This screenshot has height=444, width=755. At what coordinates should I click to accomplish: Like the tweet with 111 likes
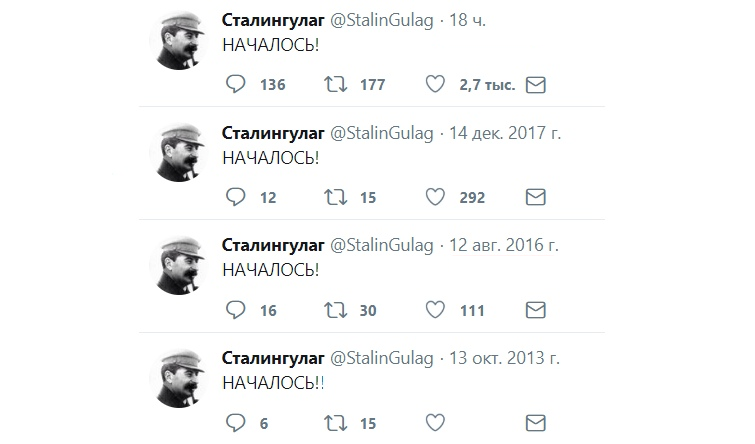435,310
